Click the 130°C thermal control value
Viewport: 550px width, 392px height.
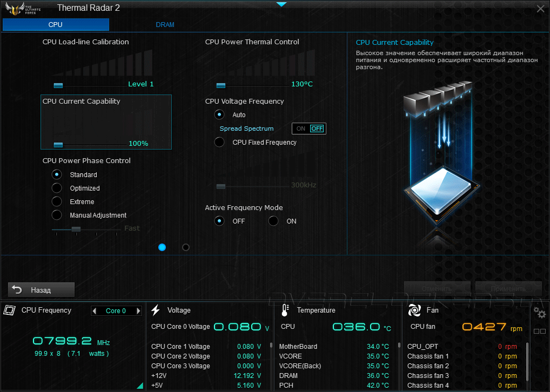click(x=302, y=84)
